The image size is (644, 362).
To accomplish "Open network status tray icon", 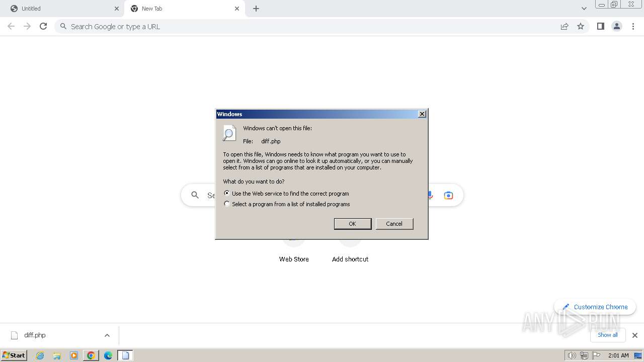I will point(584,355).
